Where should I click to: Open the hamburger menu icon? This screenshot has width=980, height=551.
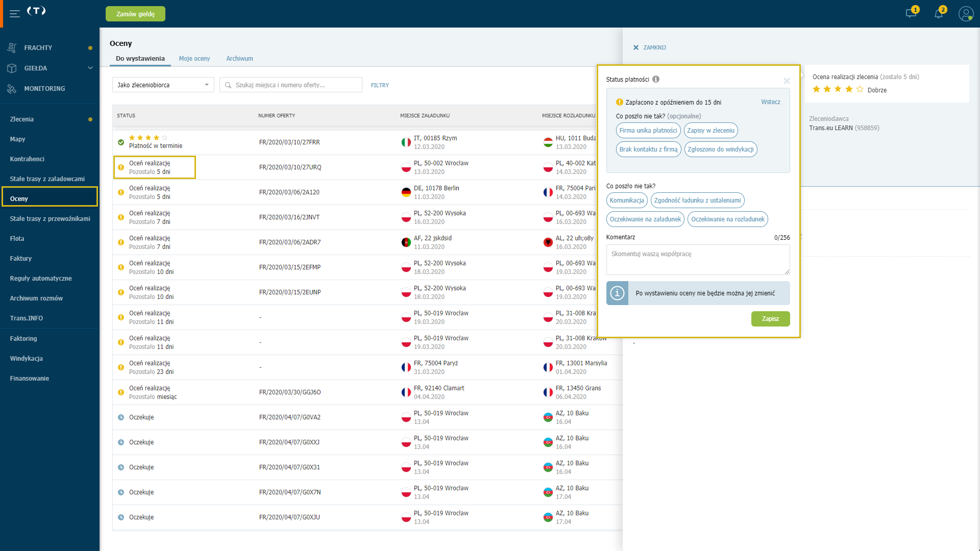(x=15, y=14)
